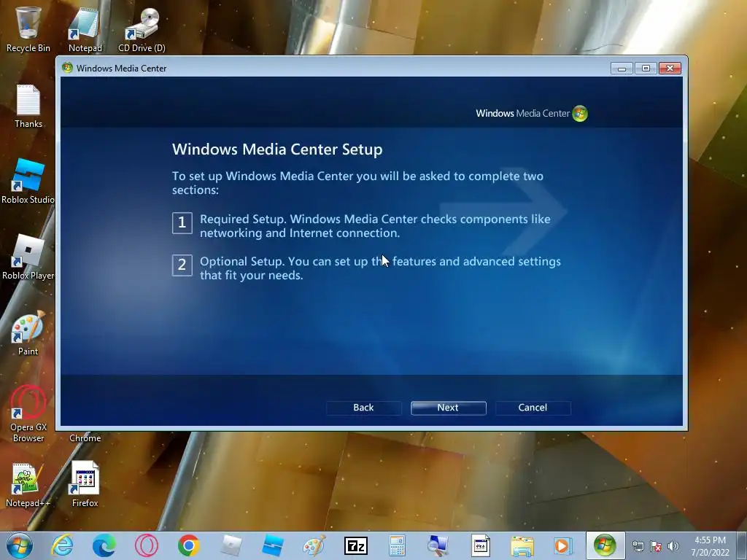Click the volume speaker tray icon
This screenshot has width=747, height=560.
point(673,546)
